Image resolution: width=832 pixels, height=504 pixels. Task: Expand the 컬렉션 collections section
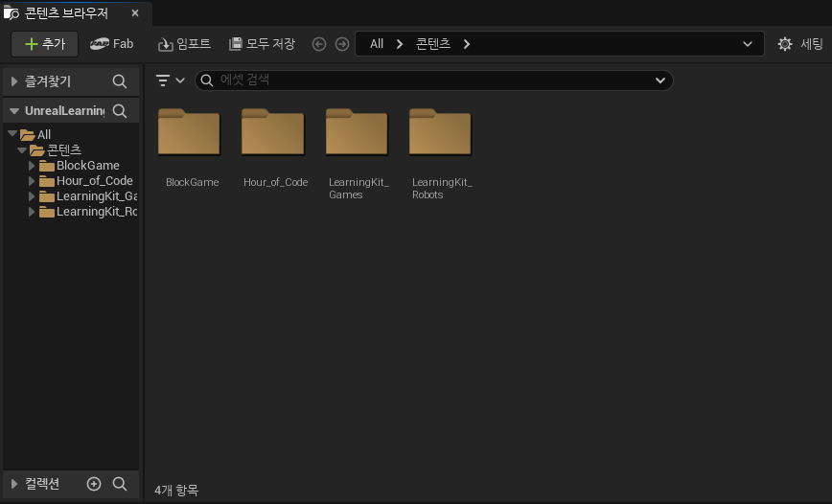(x=14, y=484)
